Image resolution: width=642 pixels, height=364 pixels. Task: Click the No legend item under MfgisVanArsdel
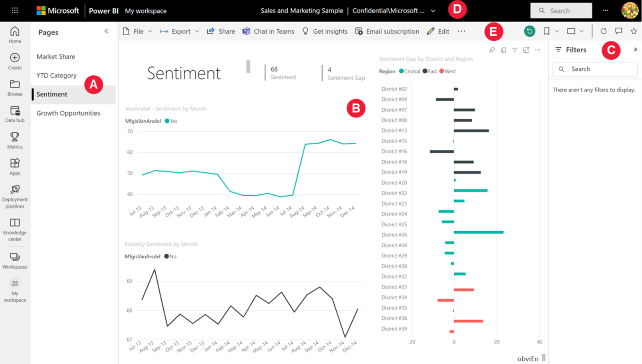point(170,257)
